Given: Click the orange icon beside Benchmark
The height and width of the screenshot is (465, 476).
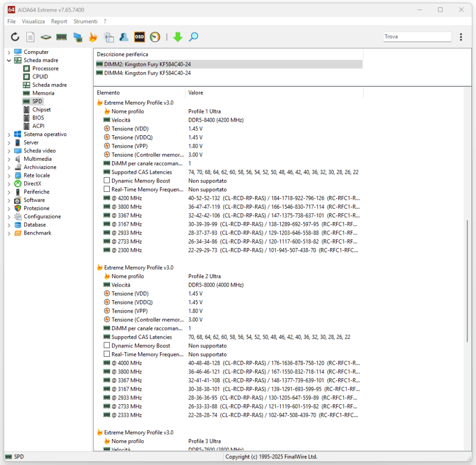Looking at the screenshot, I should [18, 233].
